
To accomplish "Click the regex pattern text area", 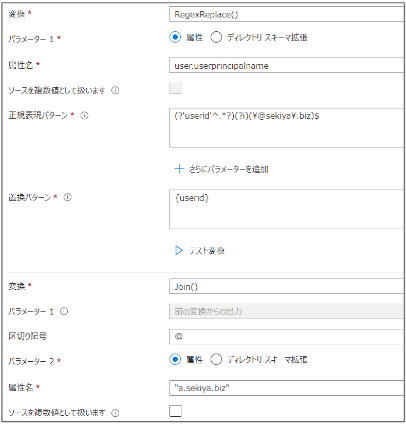I will 287,128.
